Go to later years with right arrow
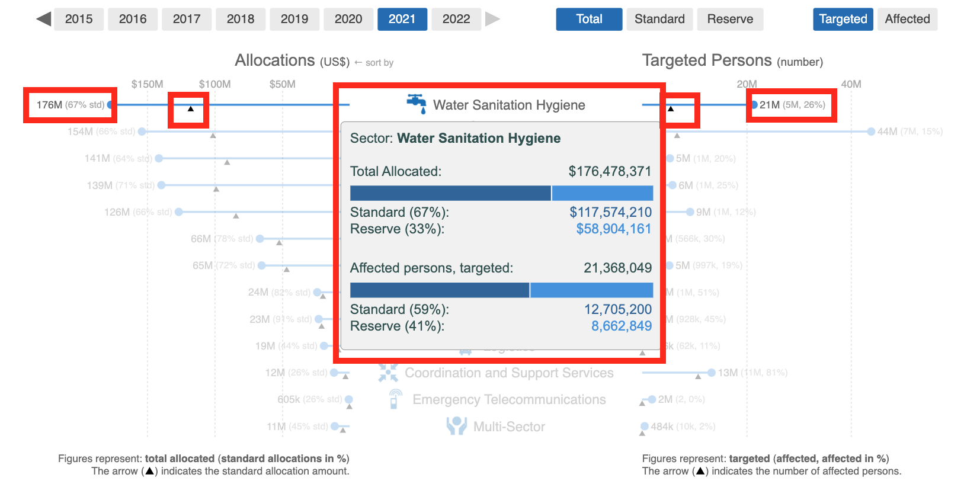 492,19
